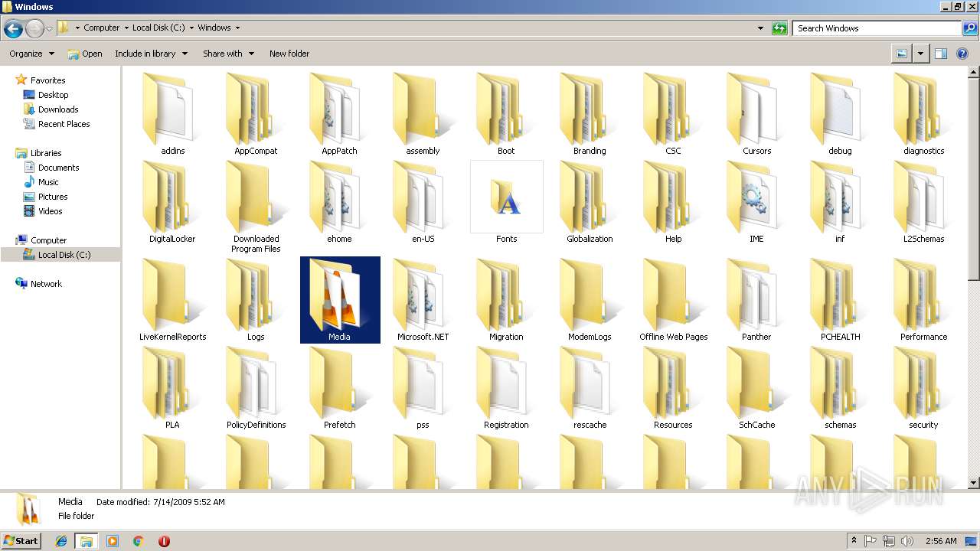Click in the Search Windows field
The width and height of the screenshot is (980, 551).
tap(877, 28)
